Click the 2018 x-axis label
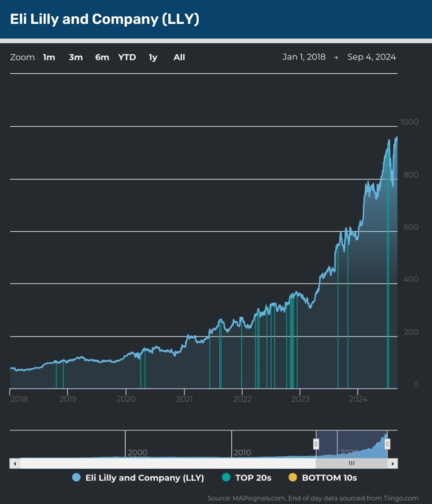 coord(19,399)
